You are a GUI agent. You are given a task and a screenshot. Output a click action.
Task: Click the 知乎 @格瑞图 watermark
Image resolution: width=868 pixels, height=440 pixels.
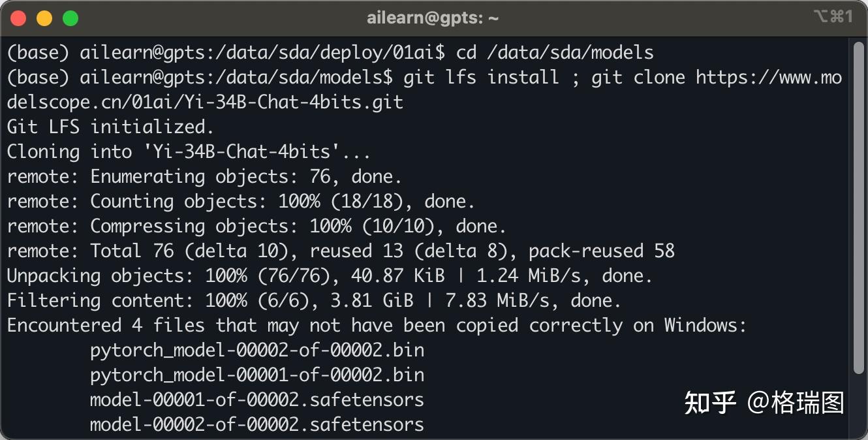(x=764, y=403)
